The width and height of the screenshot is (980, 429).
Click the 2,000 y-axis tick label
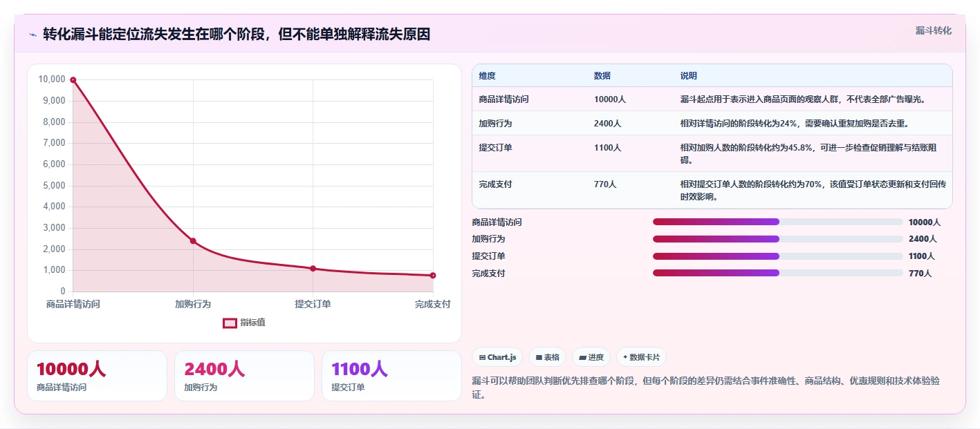(54, 249)
